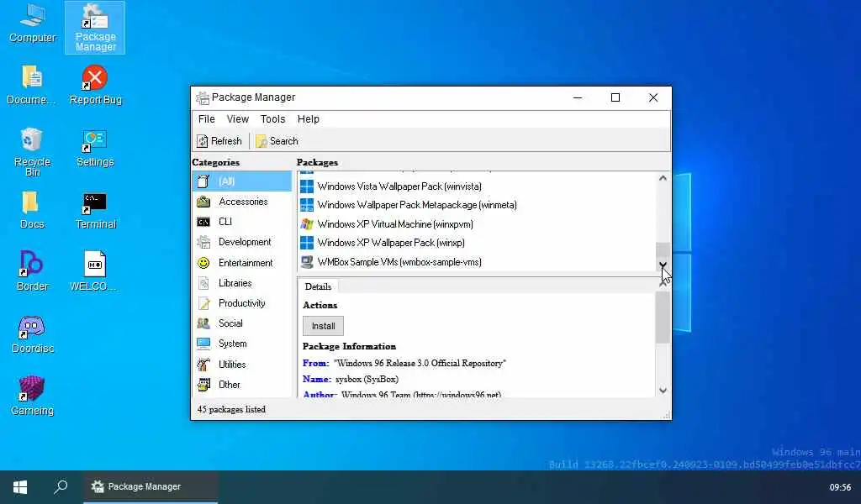This screenshot has height=504, width=861.
Task: Click Package Manager taskbar button
Action: point(151,486)
